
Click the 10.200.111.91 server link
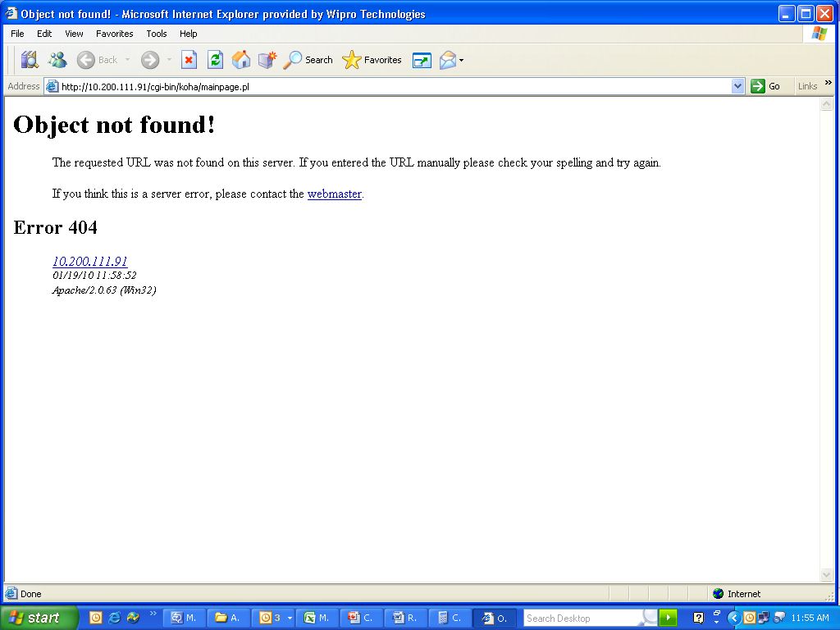click(89, 262)
